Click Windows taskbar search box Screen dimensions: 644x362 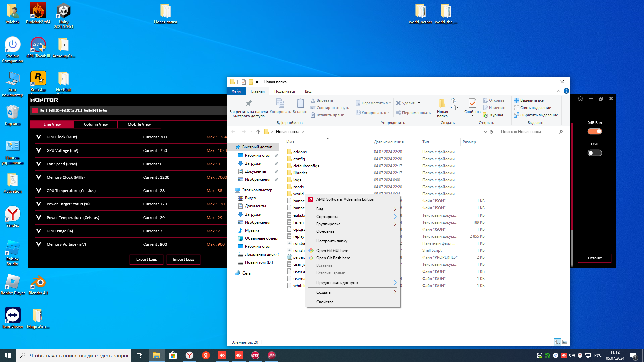coord(74,355)
